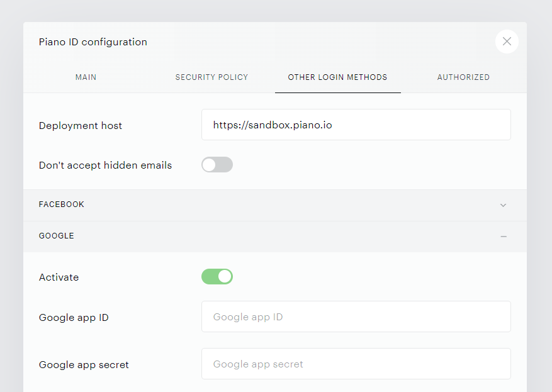552x392 pixels.
Task: Enable Don't accept hidden emails switch
Action: pos(217,165)
